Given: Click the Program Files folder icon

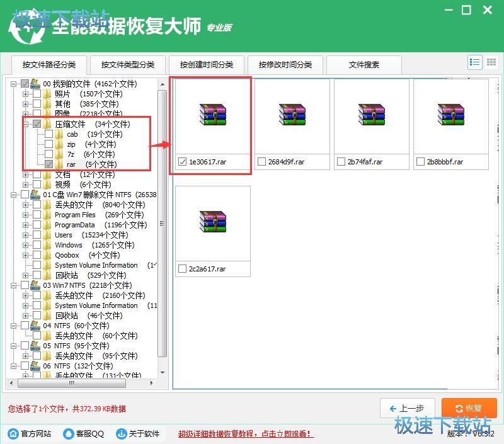Looking at the screenshot, I should [x=47, y=215].
